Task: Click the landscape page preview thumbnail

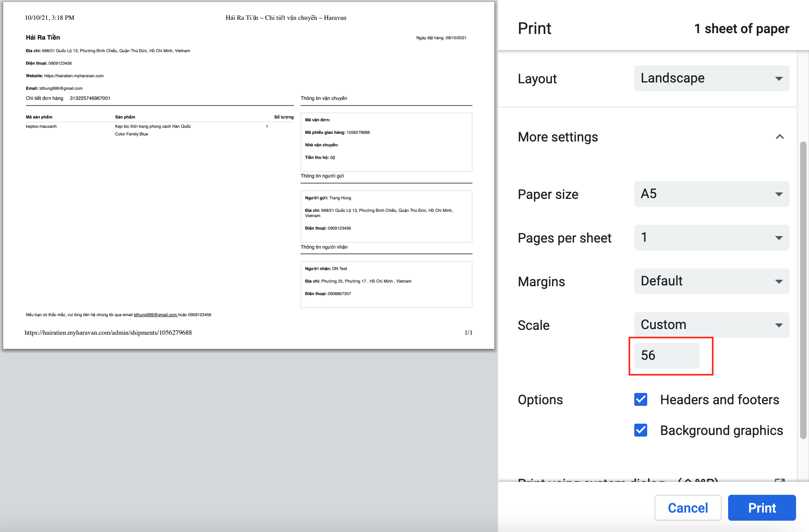Action: coord(248,175)
